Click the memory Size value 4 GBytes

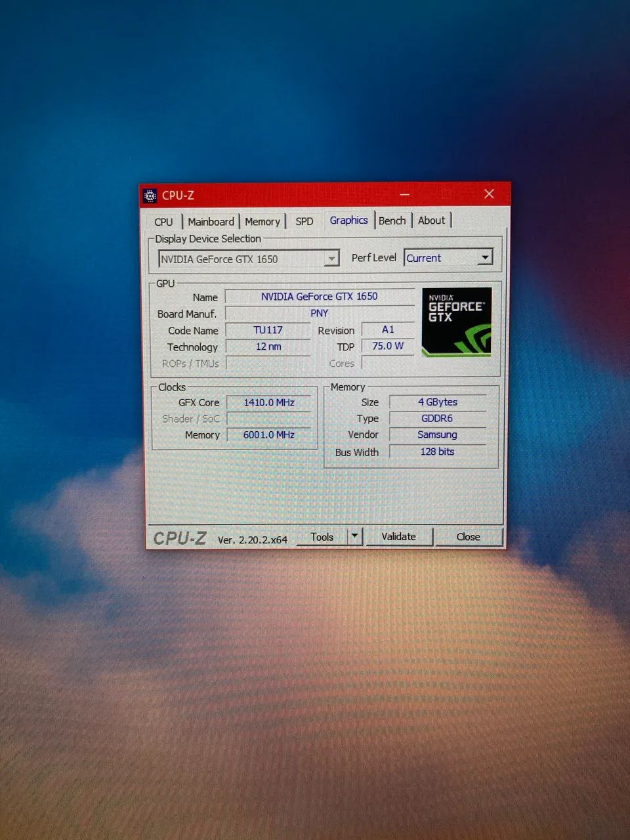point(438,402)
